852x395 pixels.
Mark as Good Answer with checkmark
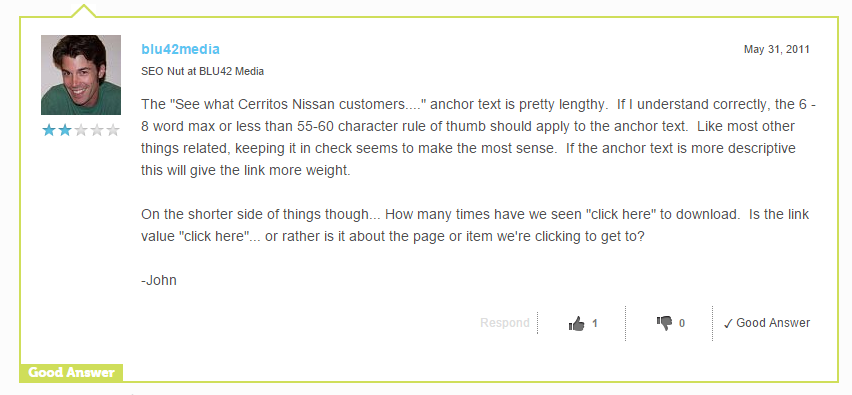point(767,323)
